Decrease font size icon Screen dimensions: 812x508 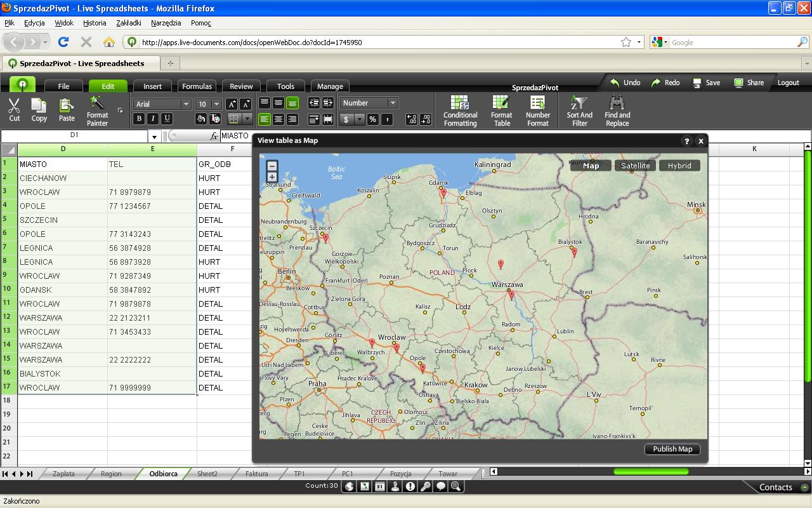point(246,104)
